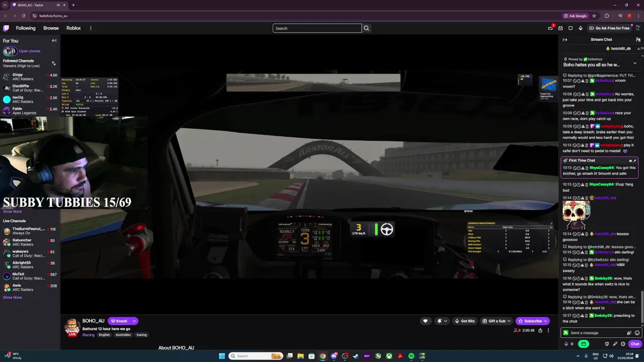Open the Prime loot crown icon
Viewport: 644px width, 362px height.
point(550,28)
